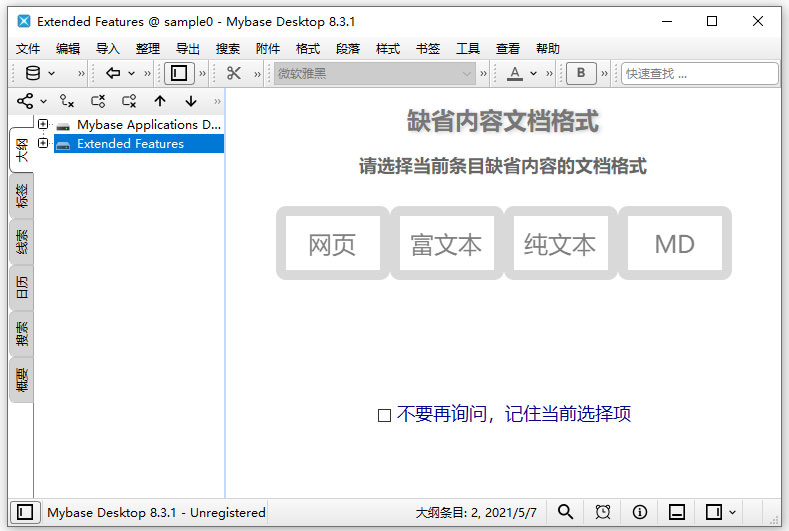Click the info icon in status bar

click(x=640, y=512)
